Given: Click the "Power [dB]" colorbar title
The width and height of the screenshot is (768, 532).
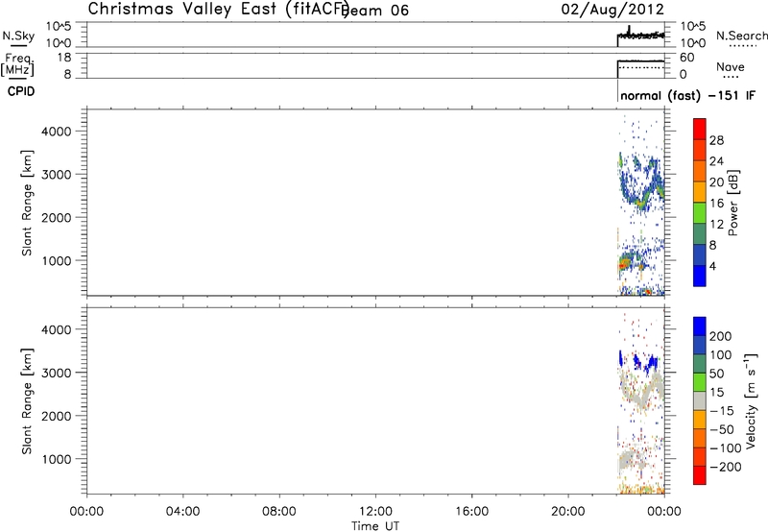Looking at the screenshot, I should pyautogui.click(x=733, y=203).
